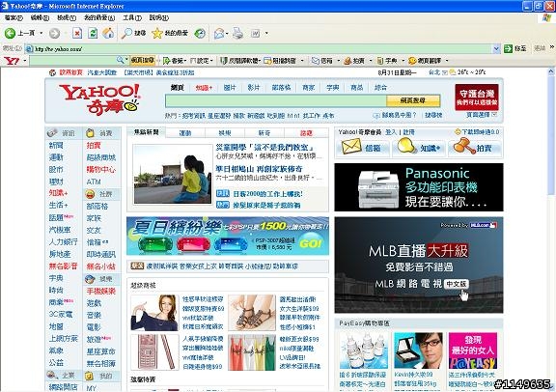Click 網頁翻譯 translate icon on Yahoo toolbar
Screen dimensions: 556x392
(412, 61)
